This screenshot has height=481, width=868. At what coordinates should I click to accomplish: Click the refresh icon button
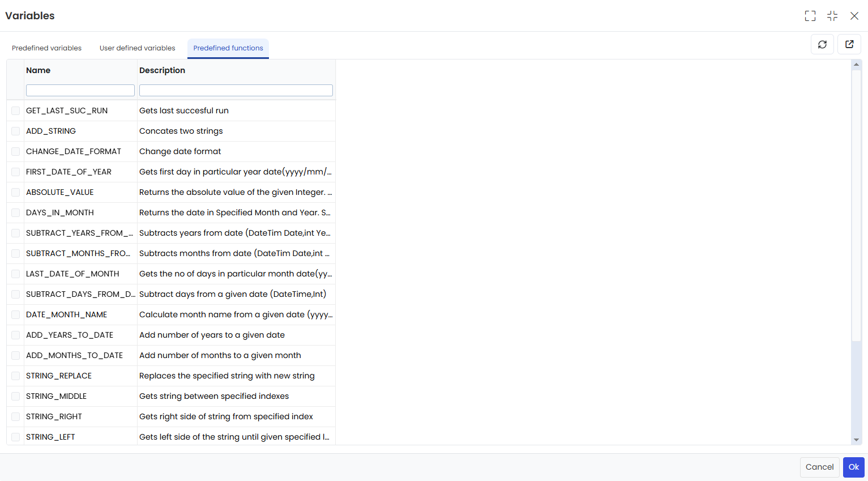tap(822, 44)
